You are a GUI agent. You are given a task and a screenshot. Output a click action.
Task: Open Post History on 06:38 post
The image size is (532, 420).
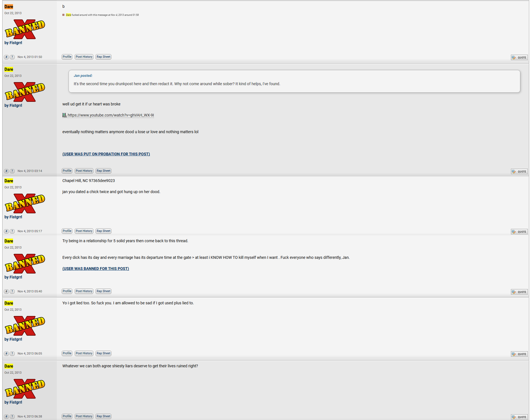(84, 416)
